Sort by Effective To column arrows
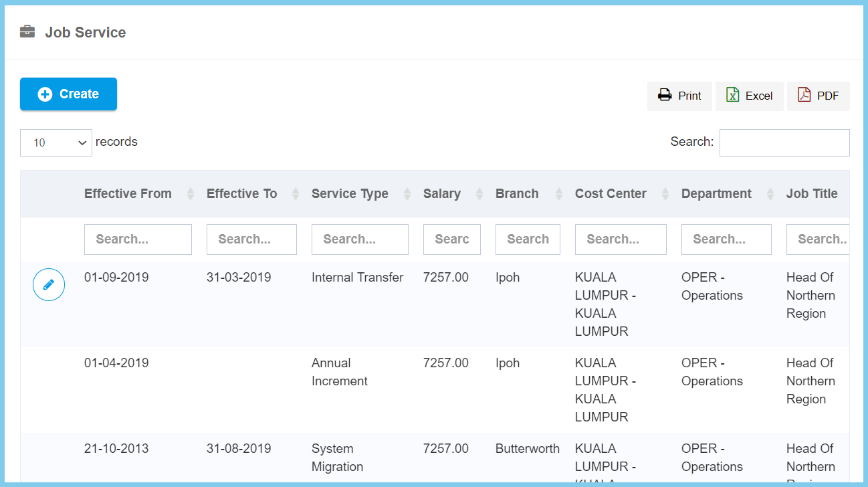The width and height of the screenshot is (868, 487). tap(296, 194)
